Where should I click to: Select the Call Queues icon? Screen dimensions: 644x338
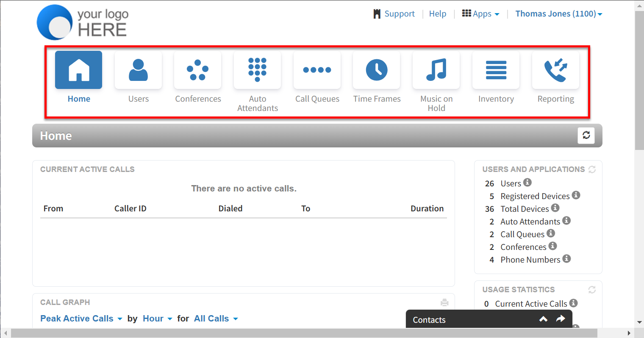317,70
